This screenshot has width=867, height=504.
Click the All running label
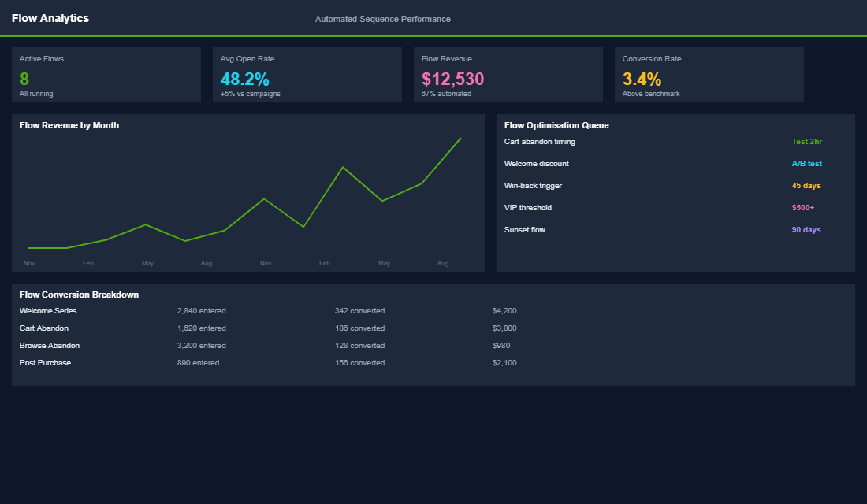[36, 94]
